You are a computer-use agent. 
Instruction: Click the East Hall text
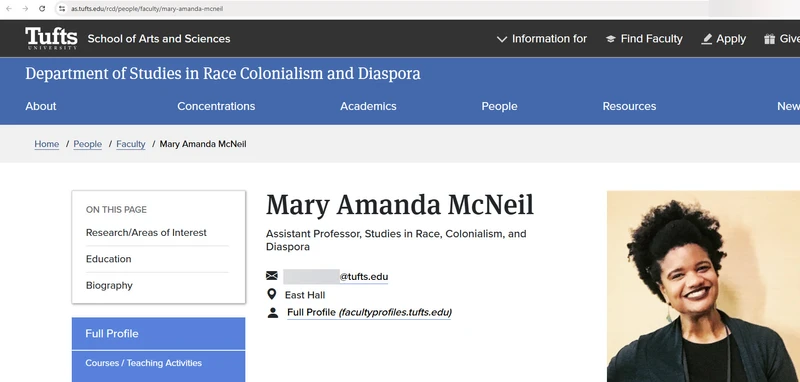[x=305, y=295]
